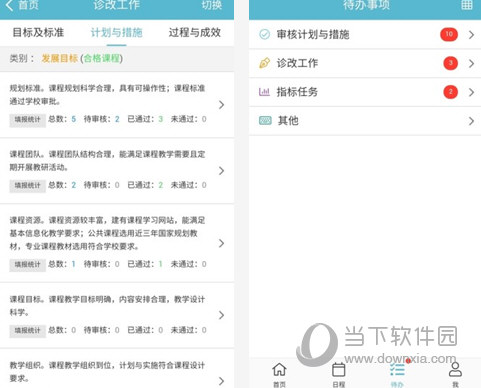The width and height of the screenshot is (481, 388).
Task: Click the red 3 badge
Action: [x=450, y=63]
